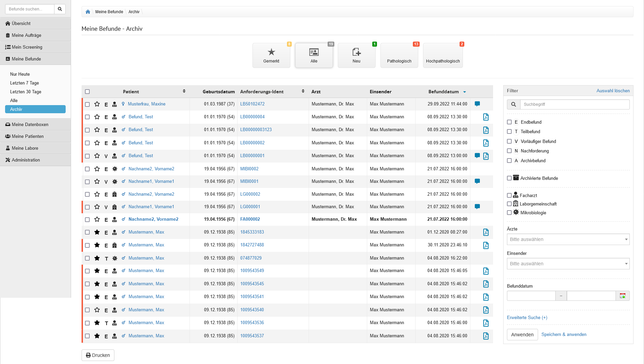Check the Archivierte Befunde filter

(x=509, y=178)
